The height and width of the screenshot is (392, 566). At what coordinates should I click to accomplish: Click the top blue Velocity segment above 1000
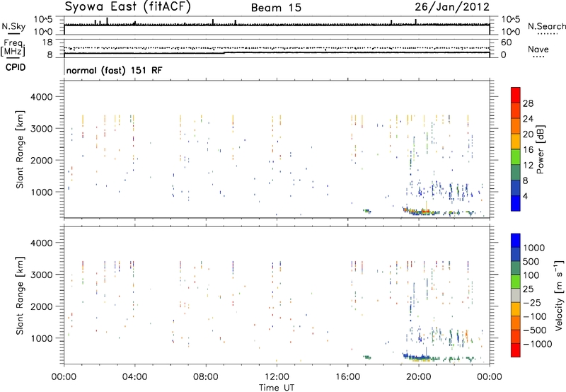[516, 241]
